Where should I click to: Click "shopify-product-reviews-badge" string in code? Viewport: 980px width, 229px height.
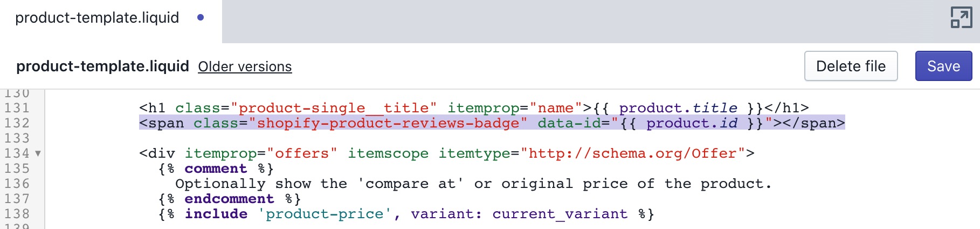pos(388,123)
